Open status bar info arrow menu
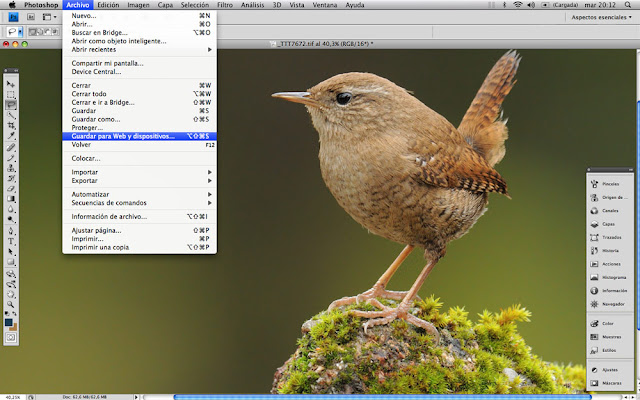This screenshot has height=400, width=640. coord(136,397)
